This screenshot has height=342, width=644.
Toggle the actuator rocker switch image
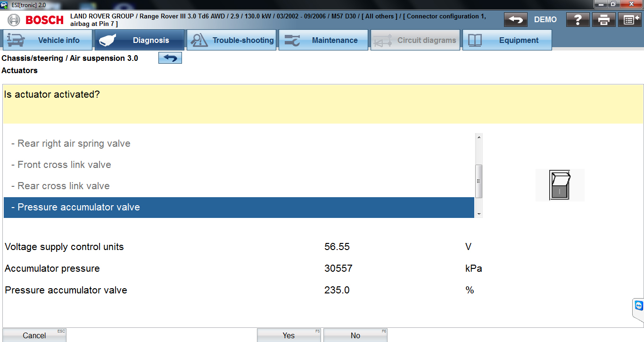(x=560, y=185)
